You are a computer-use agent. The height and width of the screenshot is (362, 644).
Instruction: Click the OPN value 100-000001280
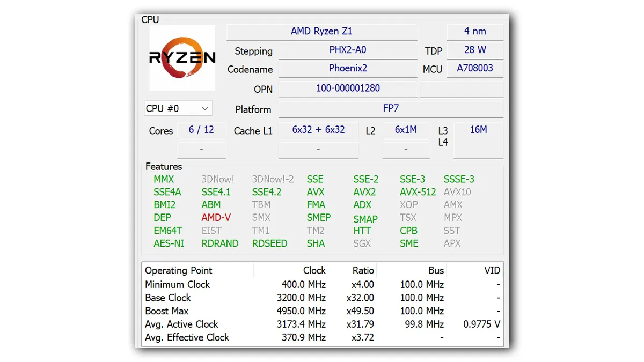[x=348, y=88]
